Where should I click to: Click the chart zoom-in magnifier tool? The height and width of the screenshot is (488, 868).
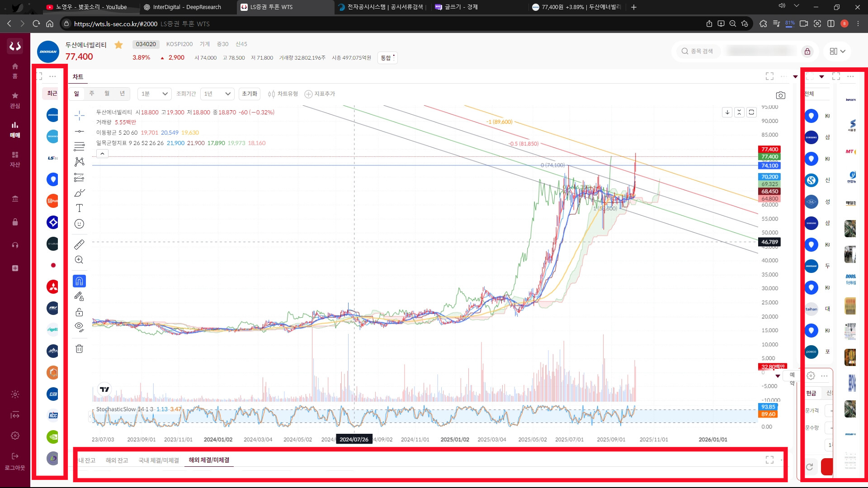tap(79, 260)
